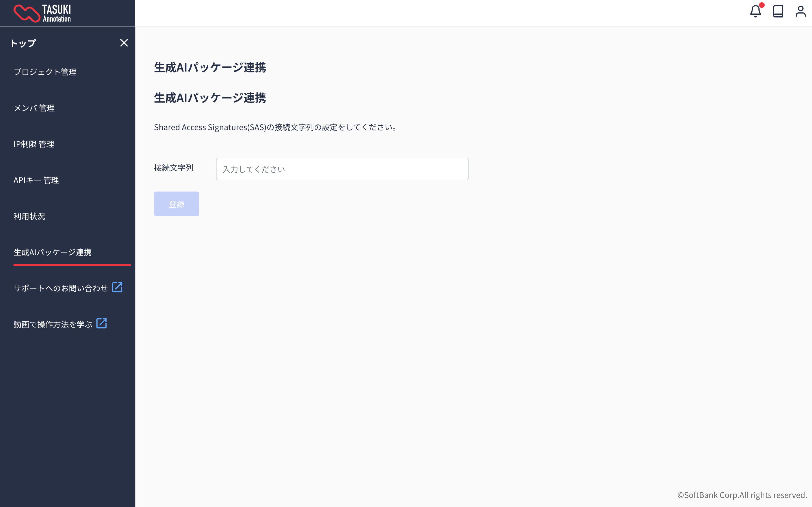
Task: Click the red notification badge dot
Action: pyautogui.click(x=762, y=5)
